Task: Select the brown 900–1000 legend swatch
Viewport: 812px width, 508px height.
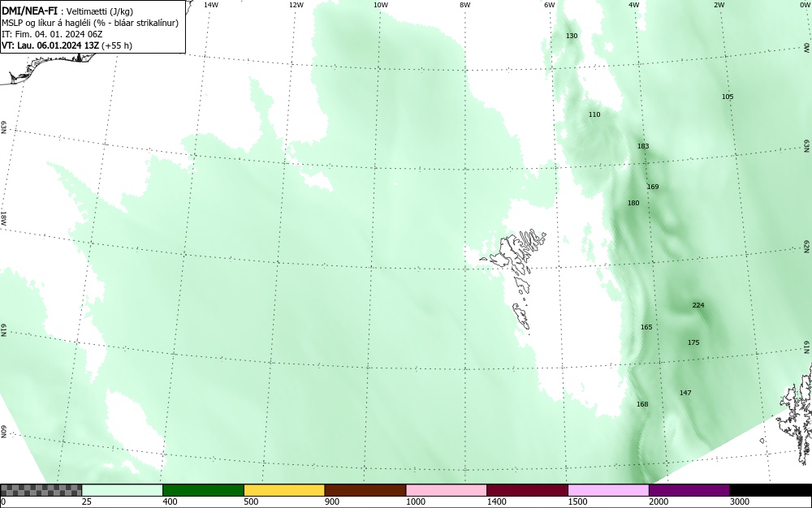Action: point(365,490)
